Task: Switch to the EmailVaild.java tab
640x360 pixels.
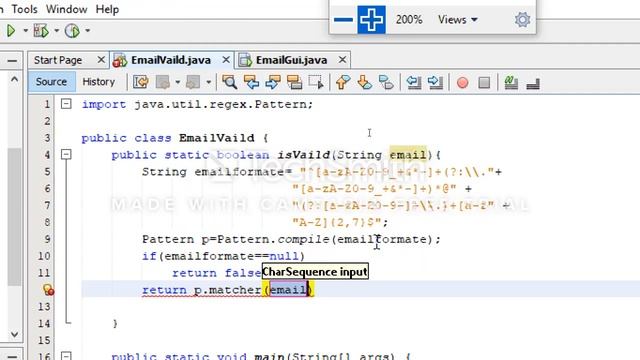Action: pyautogui.click(x=171, y=60)
